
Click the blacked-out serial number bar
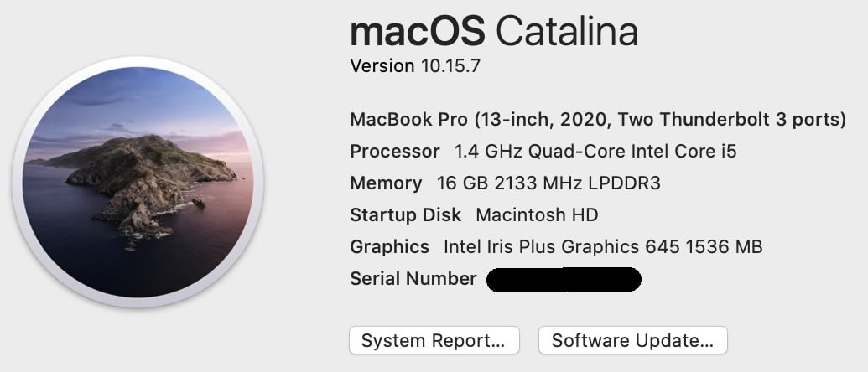pos(564,280)
